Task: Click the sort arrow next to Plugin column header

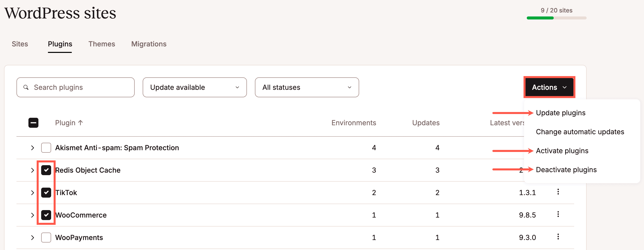Action: [x=80, y=123]
